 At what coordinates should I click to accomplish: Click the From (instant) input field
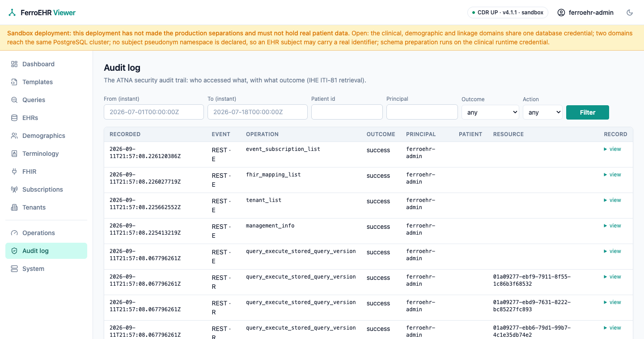154,112
